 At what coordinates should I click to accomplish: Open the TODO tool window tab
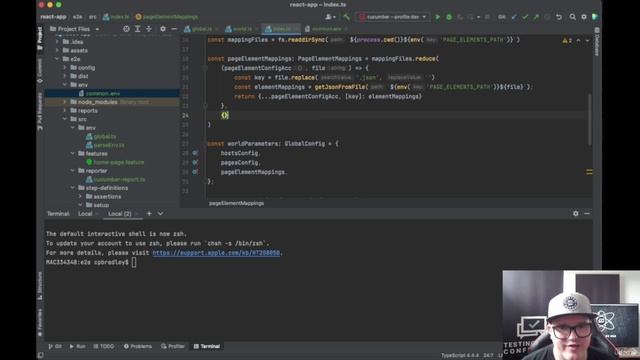[104, 346]
